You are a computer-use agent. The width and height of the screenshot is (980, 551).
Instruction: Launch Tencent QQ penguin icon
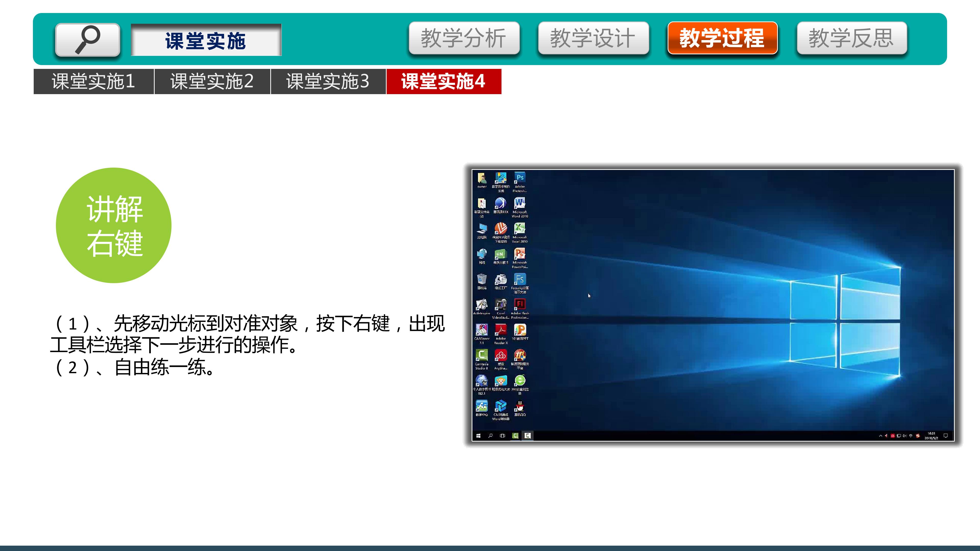click(520, 407)
